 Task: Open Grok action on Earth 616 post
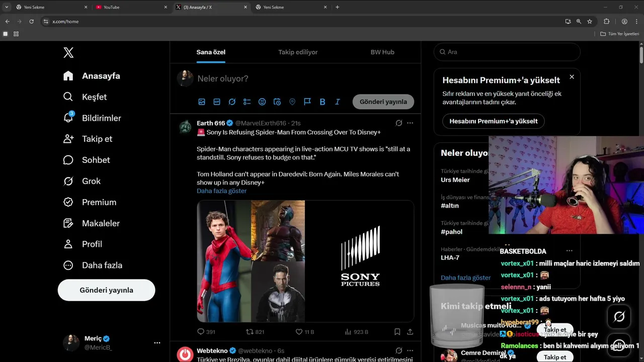pos(398,123)
